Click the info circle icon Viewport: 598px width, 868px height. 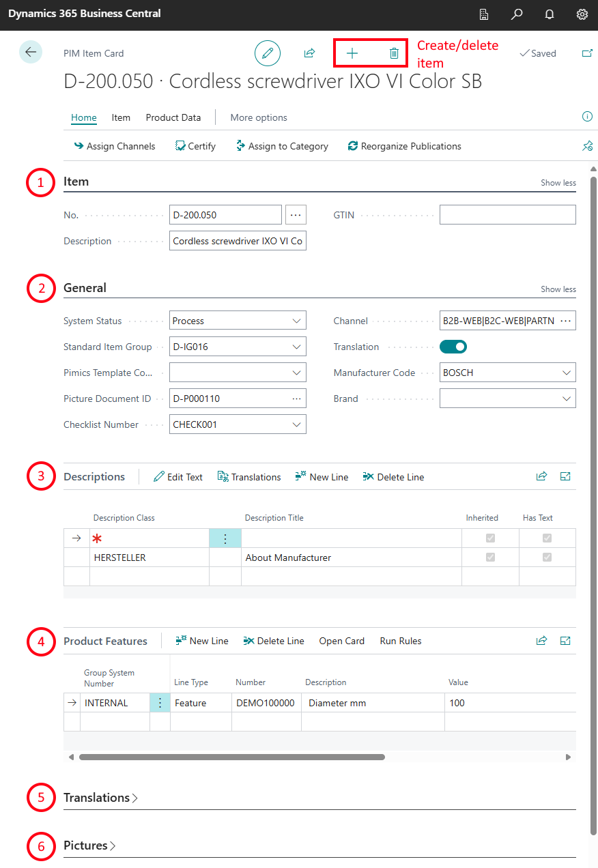click(x=587, y=117)
